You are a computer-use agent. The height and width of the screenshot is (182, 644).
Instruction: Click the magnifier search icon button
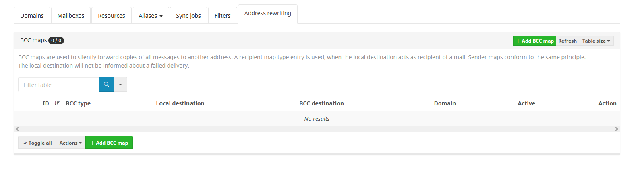(x=106, y=85)
